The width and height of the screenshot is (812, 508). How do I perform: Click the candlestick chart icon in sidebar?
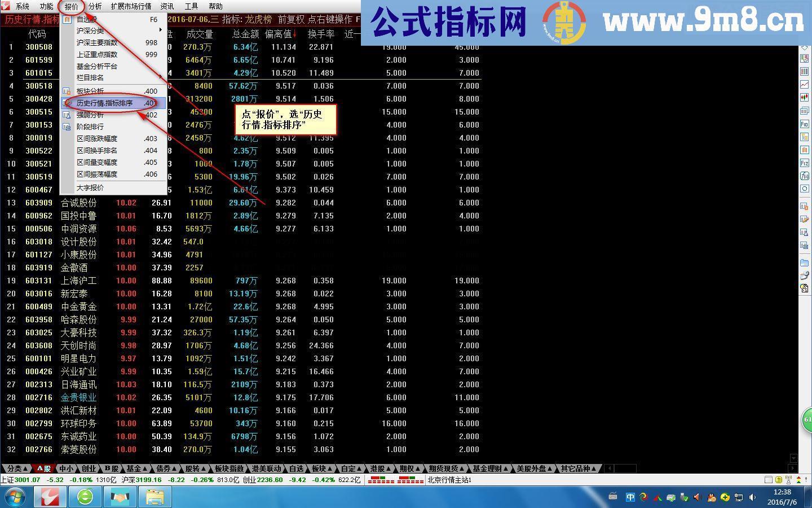(805, 98)
